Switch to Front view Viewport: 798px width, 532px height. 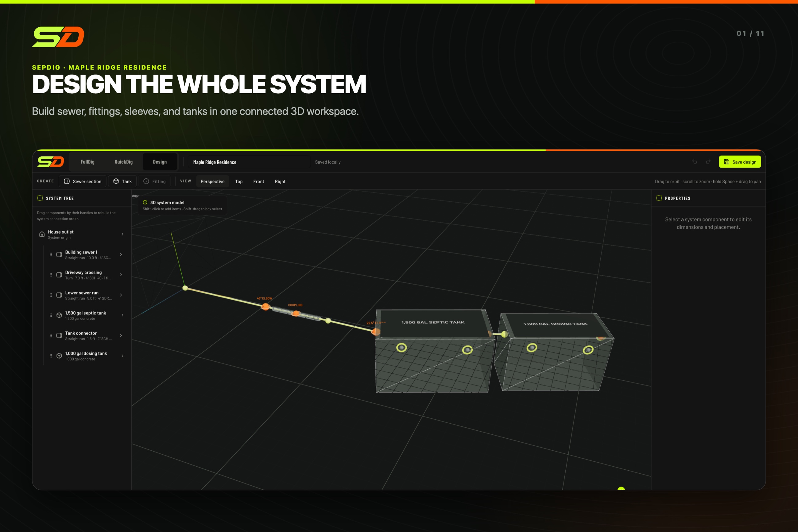point(259,181)
